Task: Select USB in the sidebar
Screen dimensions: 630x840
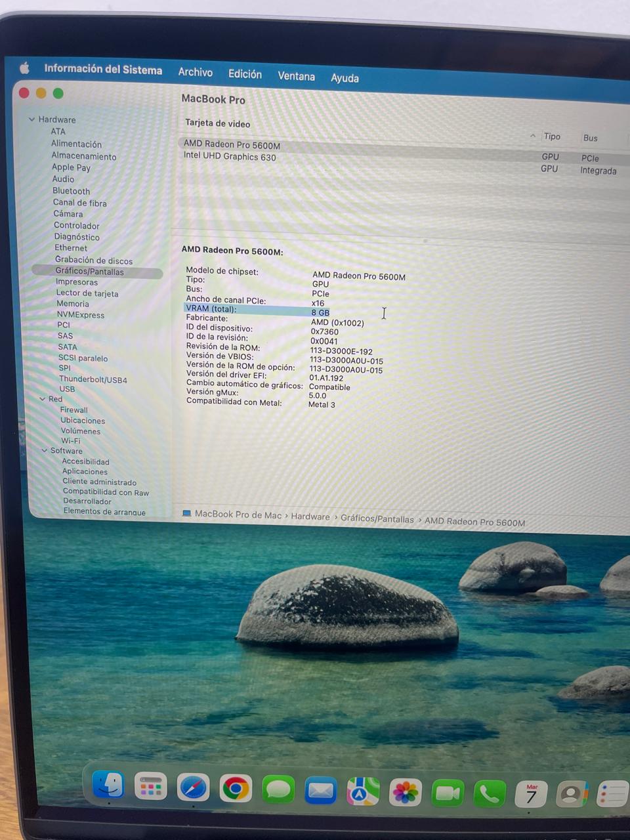Action: coord(68,389)
